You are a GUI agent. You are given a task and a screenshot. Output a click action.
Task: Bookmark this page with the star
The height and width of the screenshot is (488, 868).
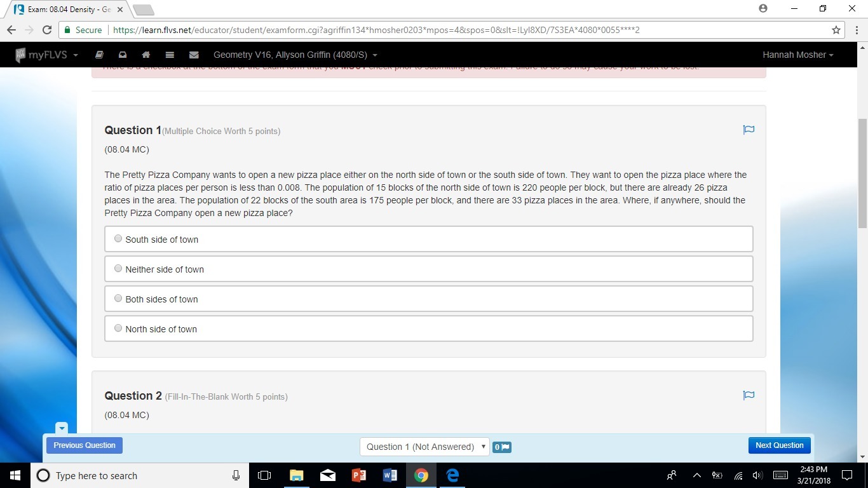click(836, 30)
